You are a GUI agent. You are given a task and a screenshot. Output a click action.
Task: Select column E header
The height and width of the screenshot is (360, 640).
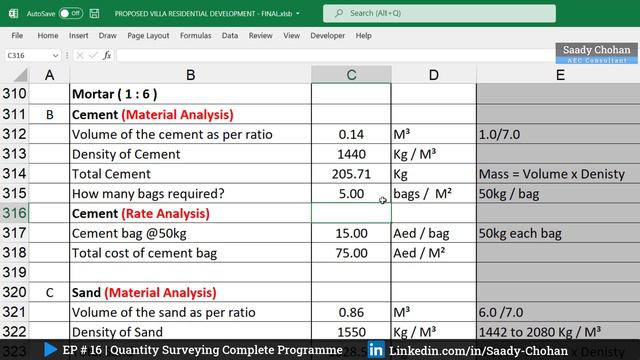coord(560,75)
